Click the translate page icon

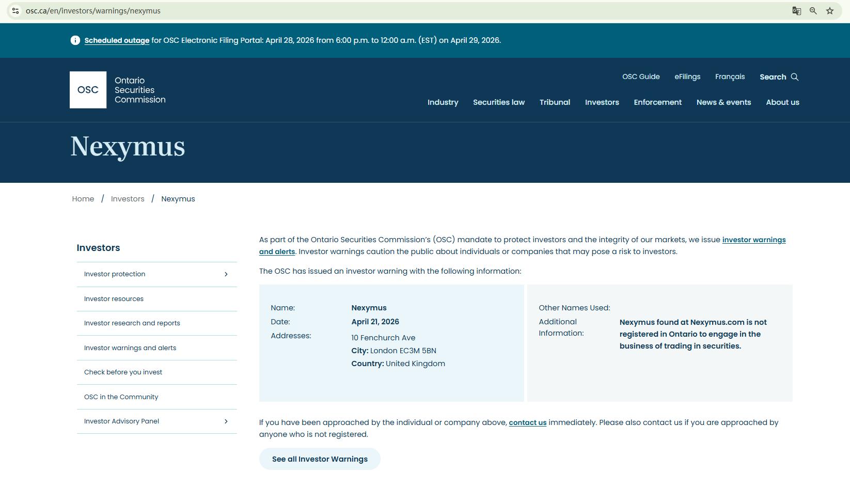click(797, 11)
